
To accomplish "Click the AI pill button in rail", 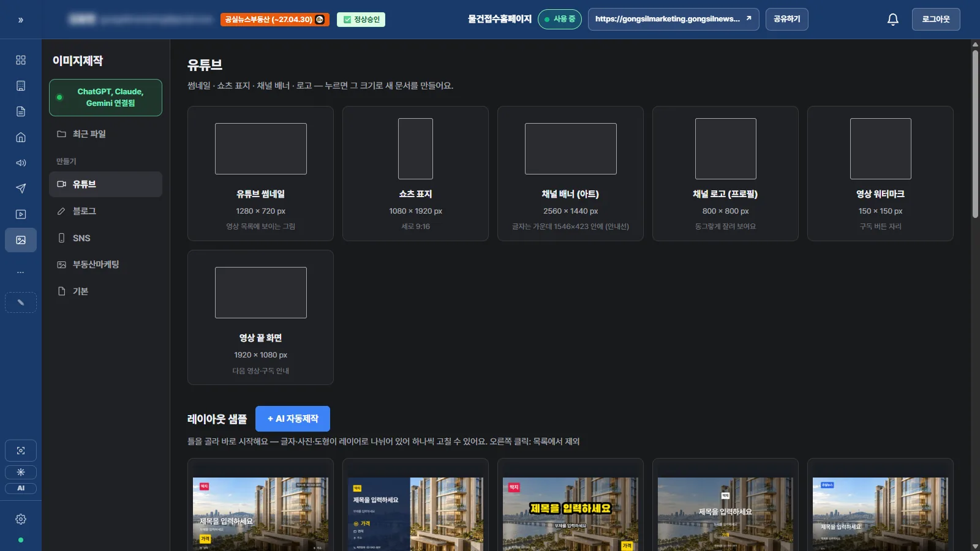I will (x=21, y=488).
